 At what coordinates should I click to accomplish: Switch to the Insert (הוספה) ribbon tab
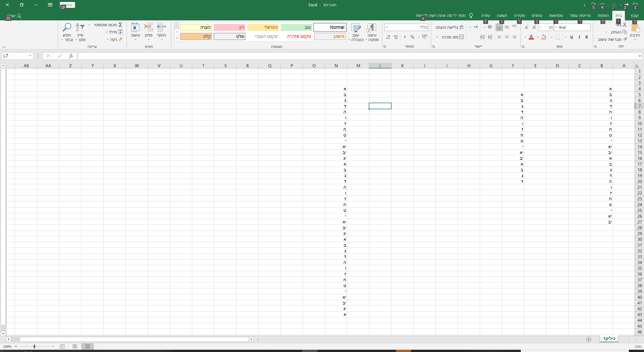coord(603,15)
